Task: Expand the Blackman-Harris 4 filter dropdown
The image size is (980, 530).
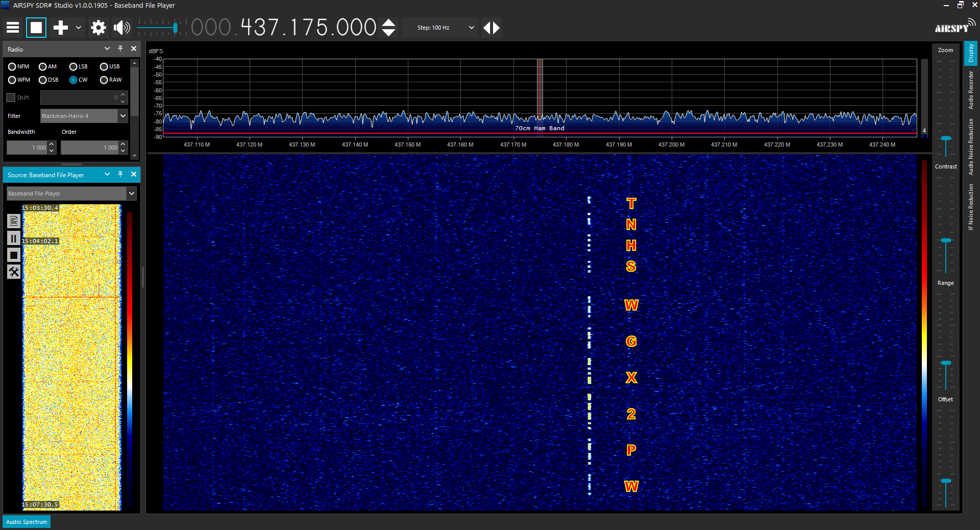Action: click(123, 116)
